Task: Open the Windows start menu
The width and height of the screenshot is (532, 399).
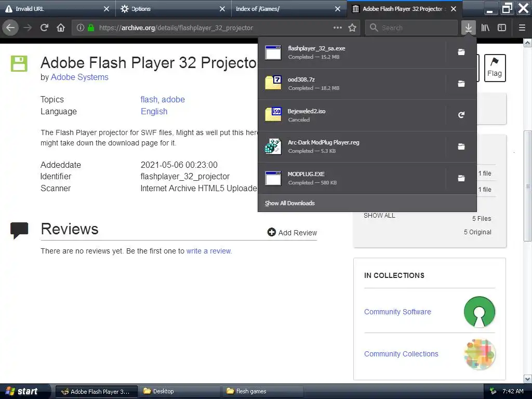Action: point(25,391)
